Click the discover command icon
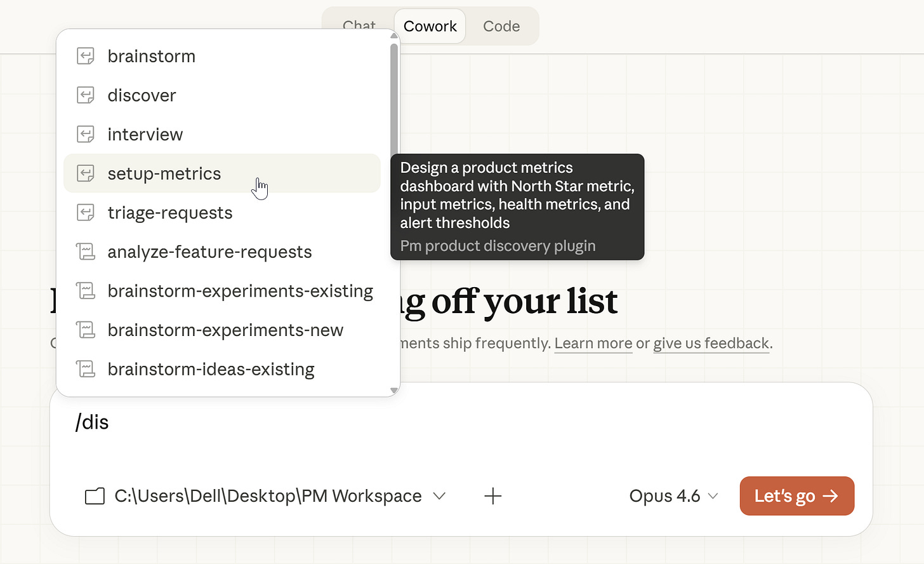924x564 pixels. tap(86, 95)
